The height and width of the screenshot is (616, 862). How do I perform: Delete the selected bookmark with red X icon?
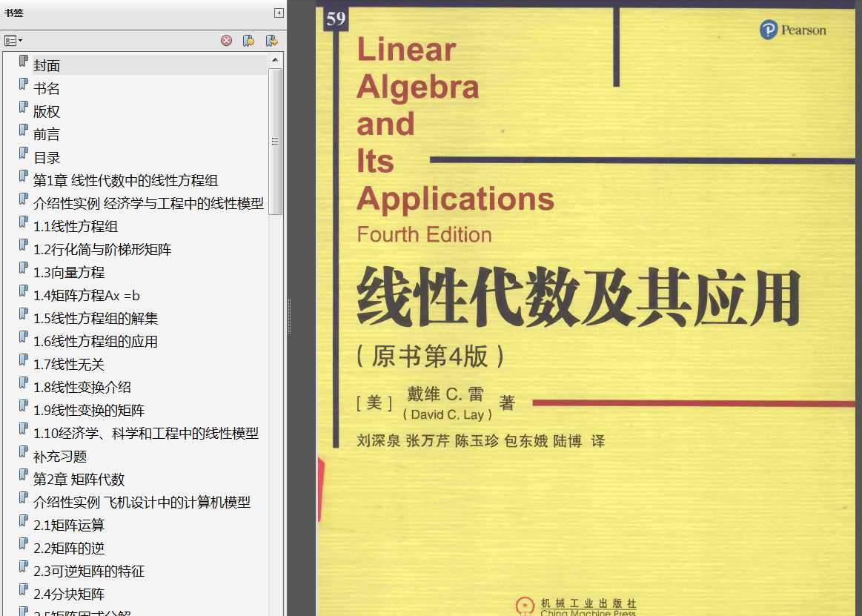(x=227, y=41)
